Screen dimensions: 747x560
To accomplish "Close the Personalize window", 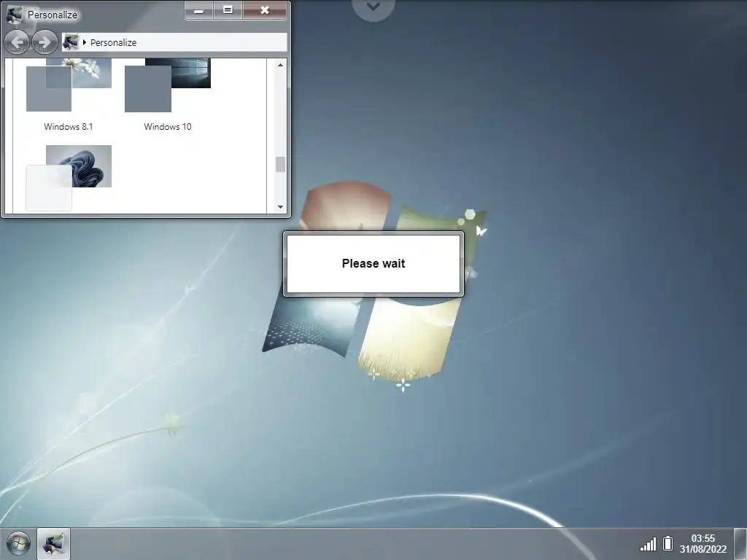I will tap(265, 10).
